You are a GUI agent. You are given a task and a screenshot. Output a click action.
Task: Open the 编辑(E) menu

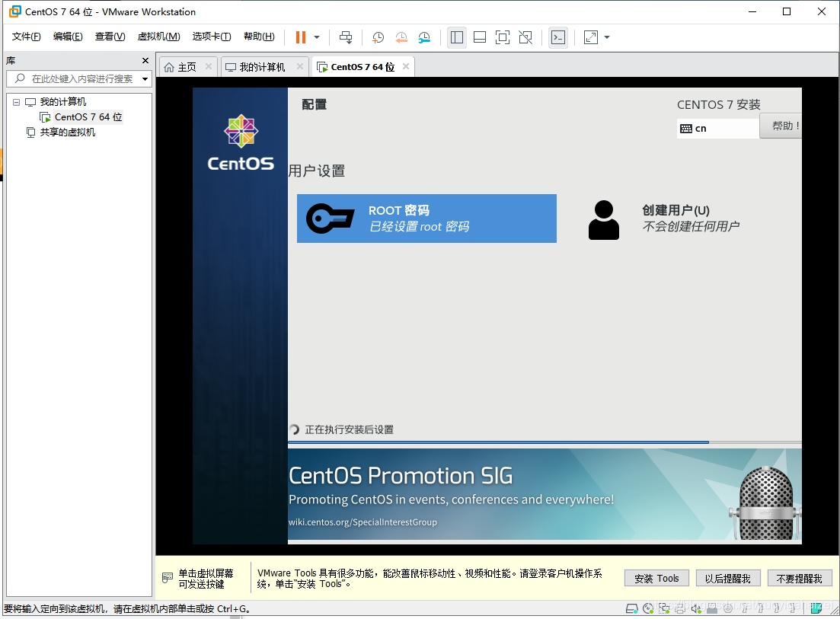[x=68, y=37]
